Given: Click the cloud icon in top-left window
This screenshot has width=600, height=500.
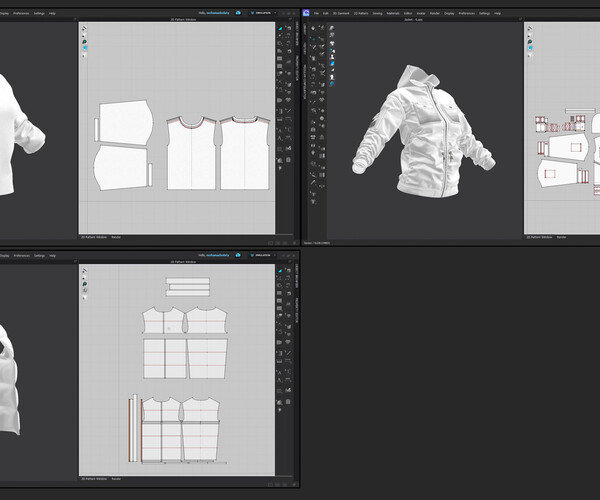Looking at the screenshot, I should click(238, 13).
